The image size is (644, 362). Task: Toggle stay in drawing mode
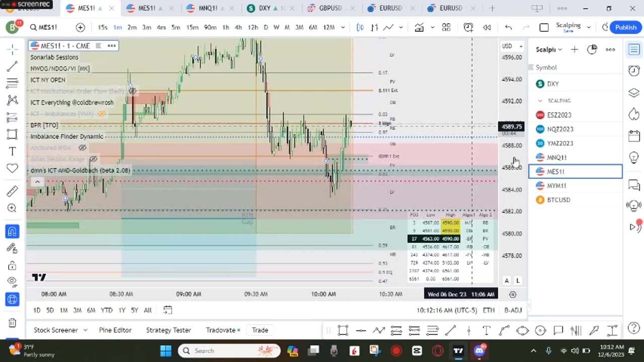click(x=13, y=248)
